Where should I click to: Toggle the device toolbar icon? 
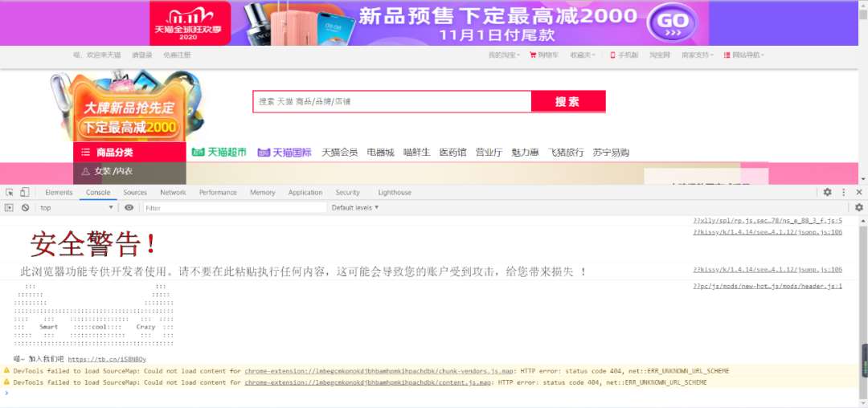pos(24,193)
